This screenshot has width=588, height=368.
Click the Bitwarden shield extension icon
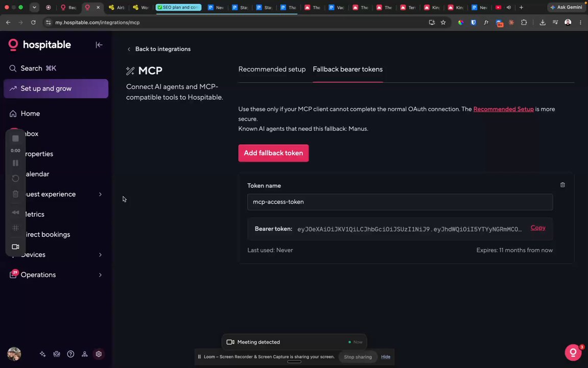473,22
